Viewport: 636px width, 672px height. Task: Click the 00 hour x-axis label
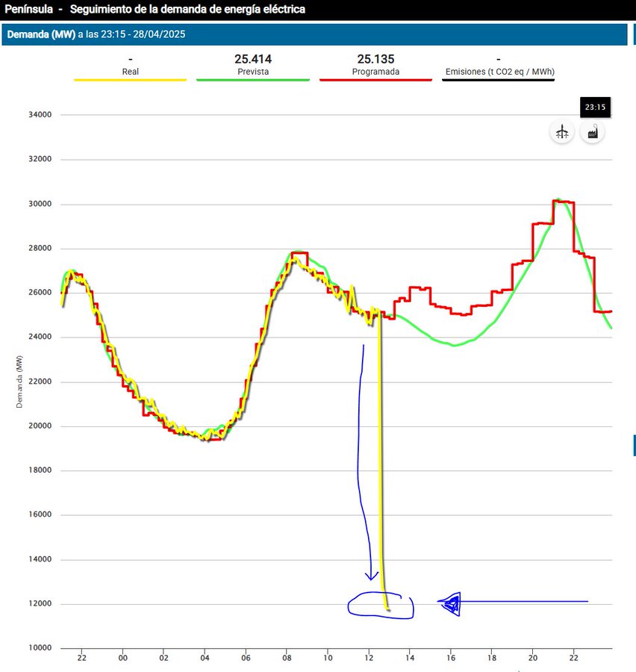click(x=123, y=658)
